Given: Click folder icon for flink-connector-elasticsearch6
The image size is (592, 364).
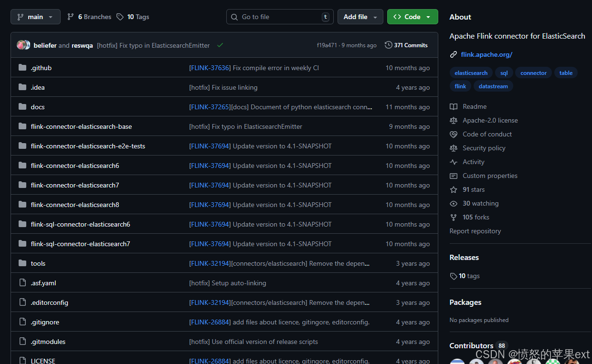Looking at the screenshot, I should [x=22, y=166].
